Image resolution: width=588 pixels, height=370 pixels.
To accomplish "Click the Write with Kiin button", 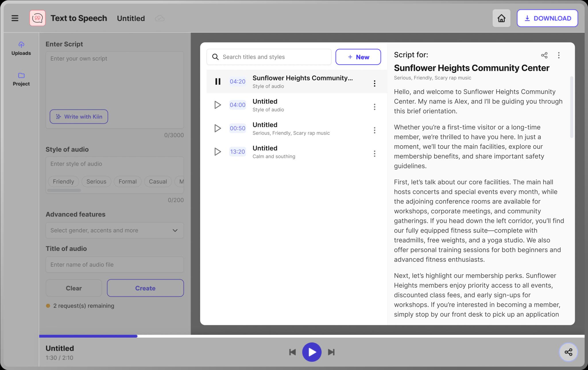I will click(79, 117).
